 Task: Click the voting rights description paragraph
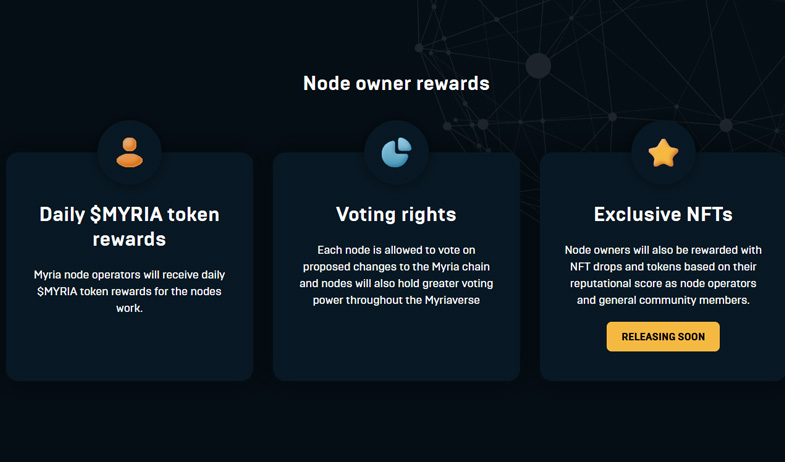[397, 275]
